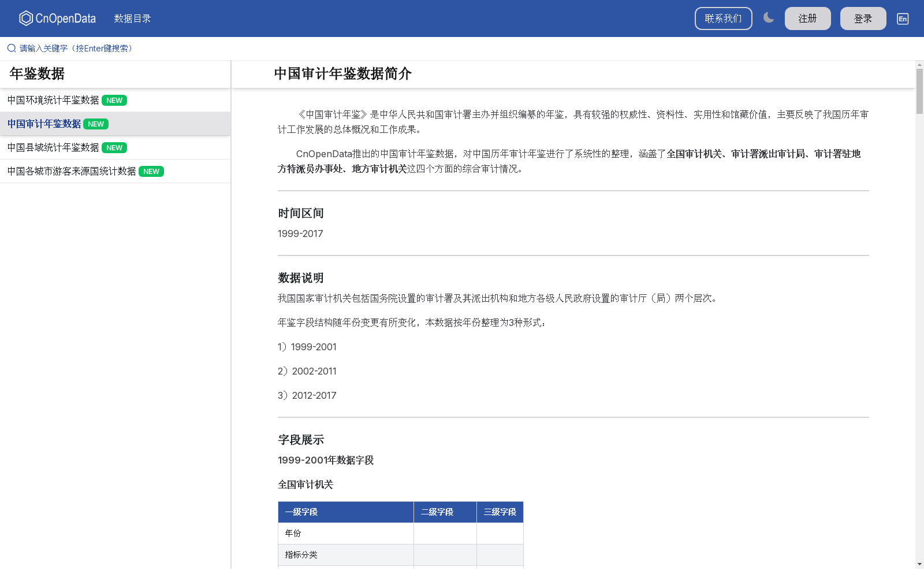Click the 年鉴数据 sidebar heading
This screenshot has height=578, width=924.
coord(37,74)
